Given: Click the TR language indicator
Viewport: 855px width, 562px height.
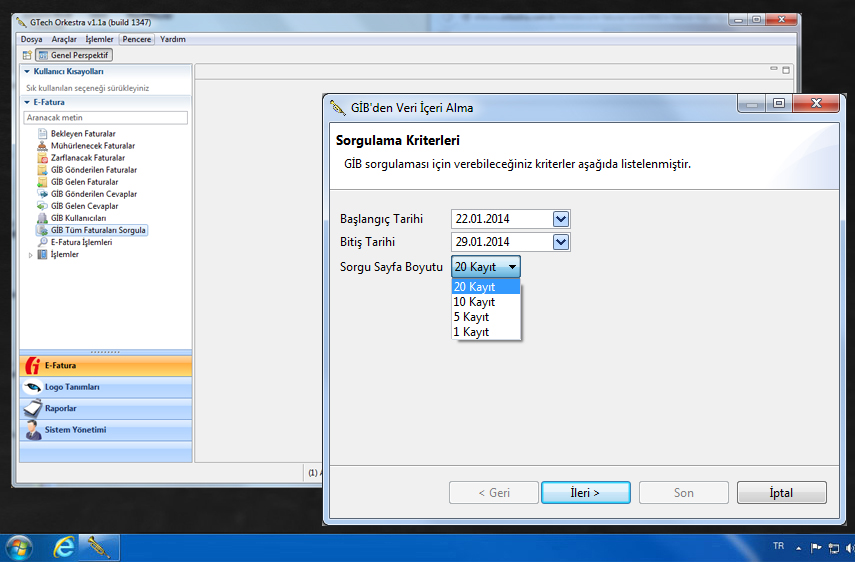Looking at the screenshot, I should [779, 546].
